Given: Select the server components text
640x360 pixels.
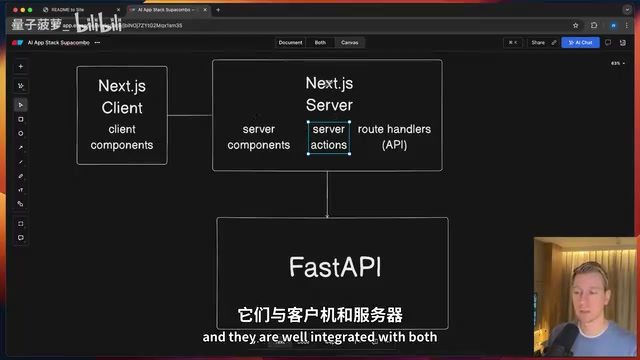Looking at the screenshot, I should (x=258, y=137).
